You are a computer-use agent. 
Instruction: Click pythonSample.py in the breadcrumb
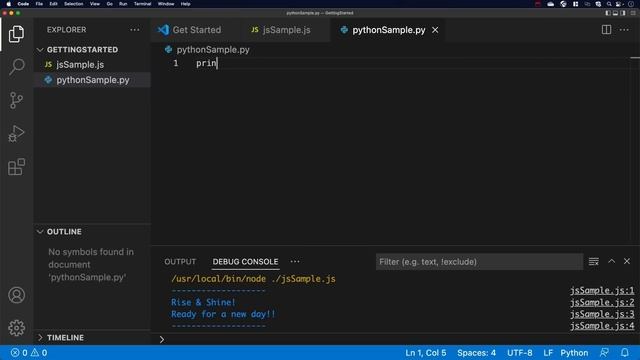click(213, 50)
